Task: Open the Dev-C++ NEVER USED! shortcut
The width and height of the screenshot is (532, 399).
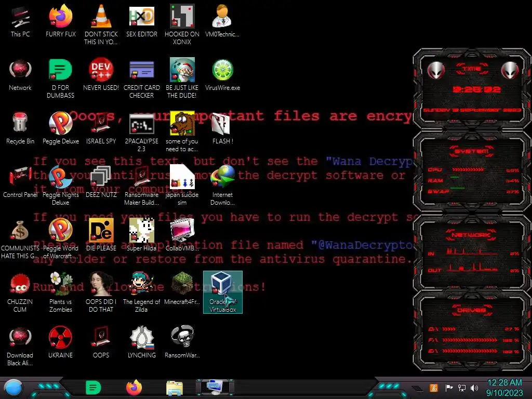Action: tap(101, 75)
